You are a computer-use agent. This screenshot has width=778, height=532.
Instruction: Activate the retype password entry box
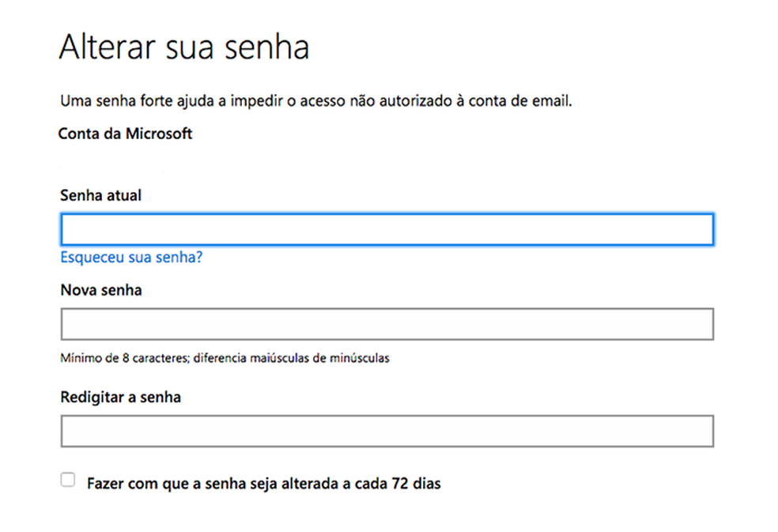click(x=387, y=431)
